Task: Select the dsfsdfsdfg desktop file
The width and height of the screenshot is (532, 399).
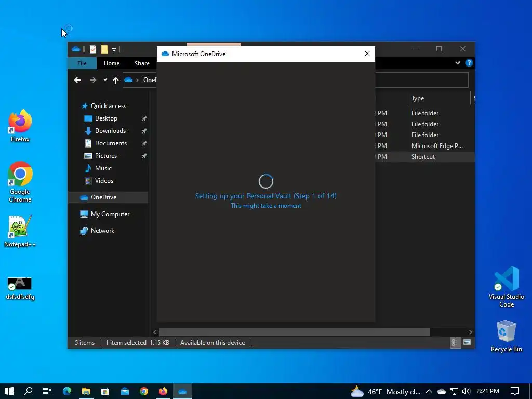Action: 20,289
